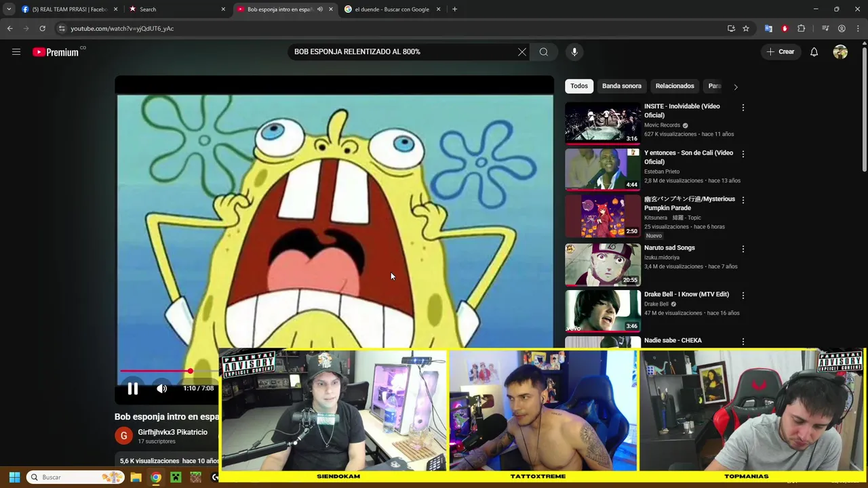Run search with the magnifier button
Viewport: 868px width, 488px height.
pyautogui.click(x=544, y=52)
